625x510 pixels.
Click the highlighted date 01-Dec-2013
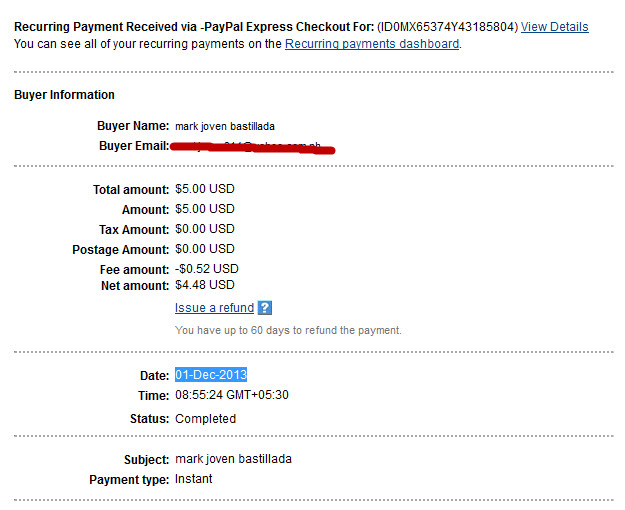[x=211, y=375]
